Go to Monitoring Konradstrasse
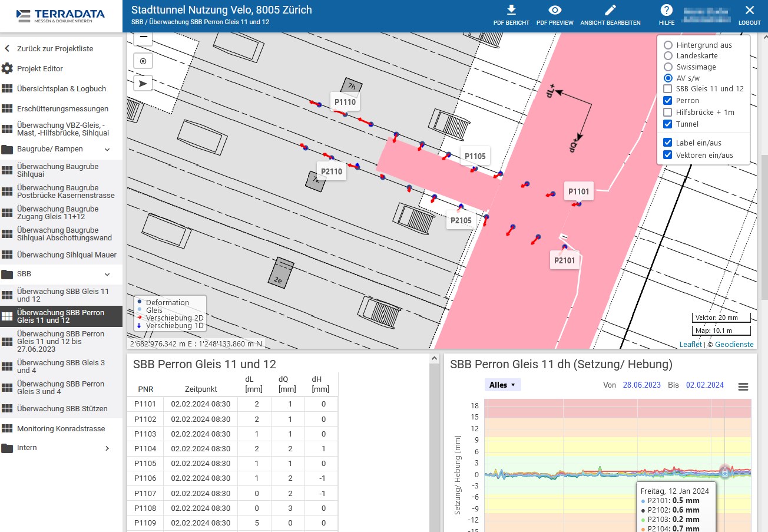Screen dimensions: 768x532 point(61,428)
